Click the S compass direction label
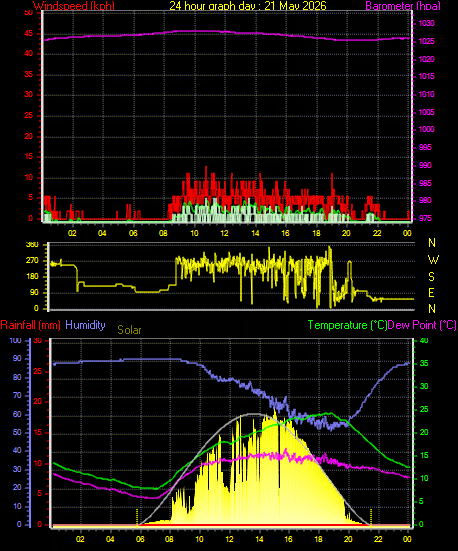Screen dimensions: 458x551 point(431,277)
